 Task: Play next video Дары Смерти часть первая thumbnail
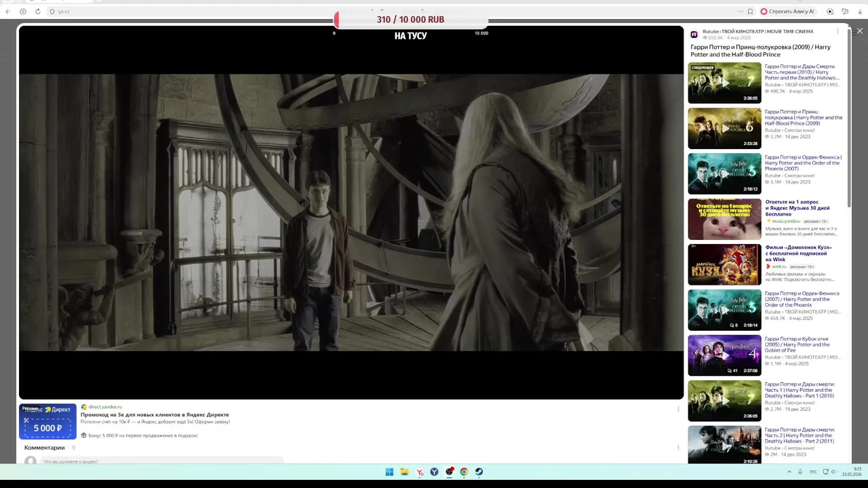pos(724,83)
